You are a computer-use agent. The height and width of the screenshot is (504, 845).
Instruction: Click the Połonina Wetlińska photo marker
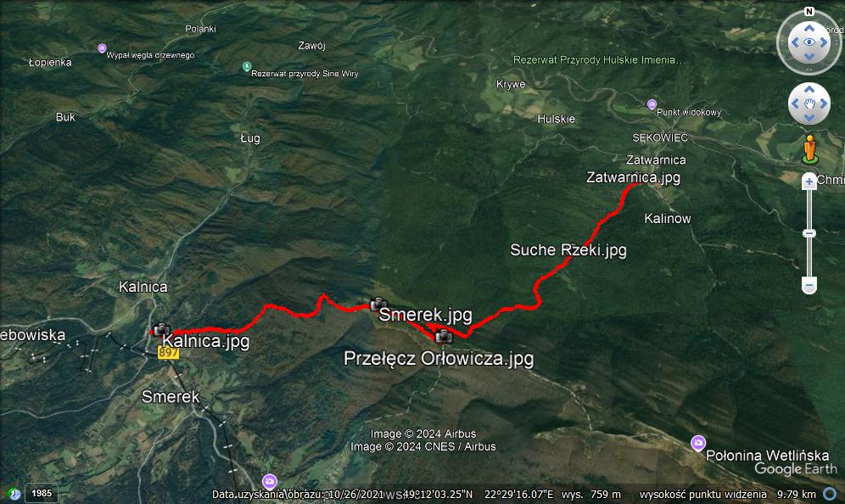698,443
